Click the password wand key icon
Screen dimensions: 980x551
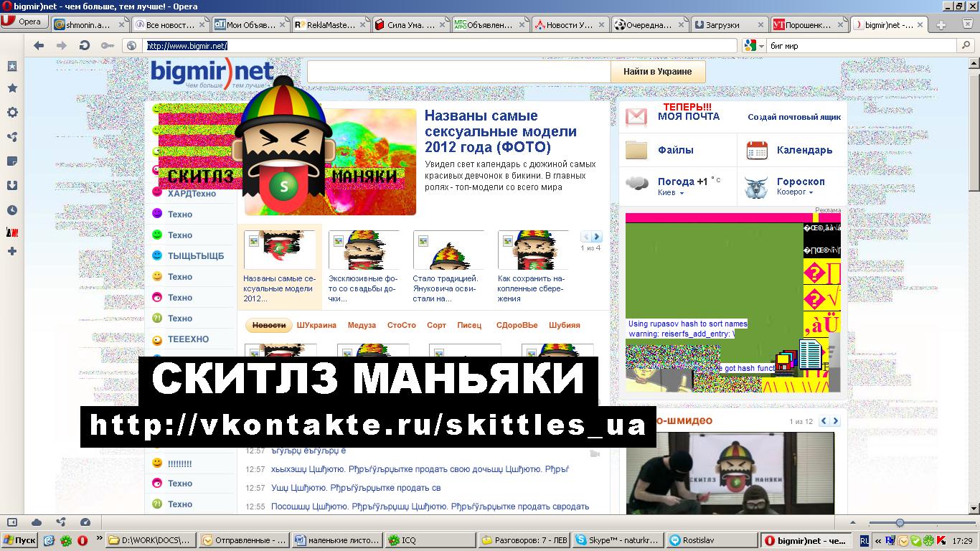point(107,46)
